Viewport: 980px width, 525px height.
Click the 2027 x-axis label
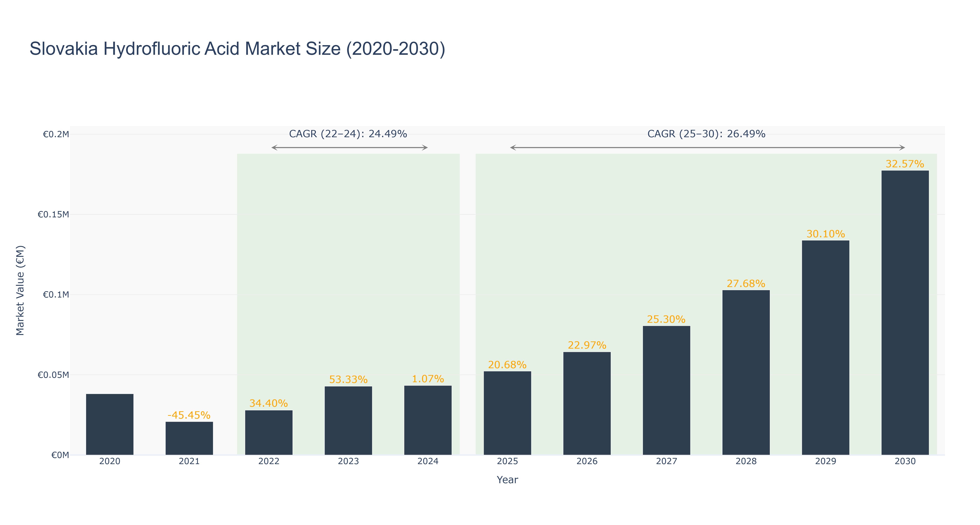(666, 461)
